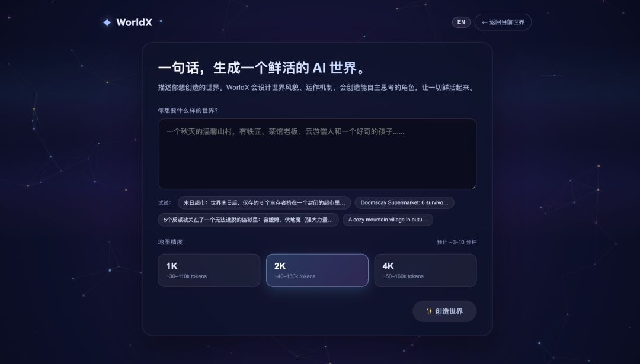The width and height of the screenshot is (640, 364).
Task: Click the 预计 ~3-10 分钟 estimate label
Action: click(457, 242)
